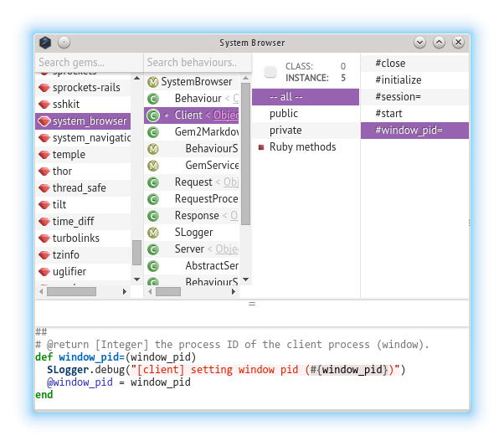The width and height of the screenshot is (504, 446).
Task: Select the #session= method
Action: pos(414,97)
